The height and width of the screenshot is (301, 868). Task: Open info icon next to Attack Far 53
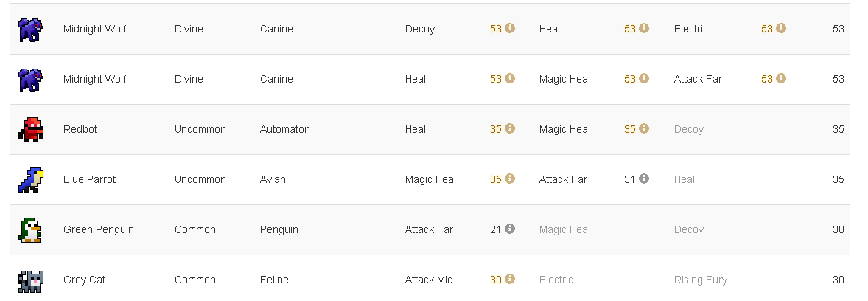point(780,78)
